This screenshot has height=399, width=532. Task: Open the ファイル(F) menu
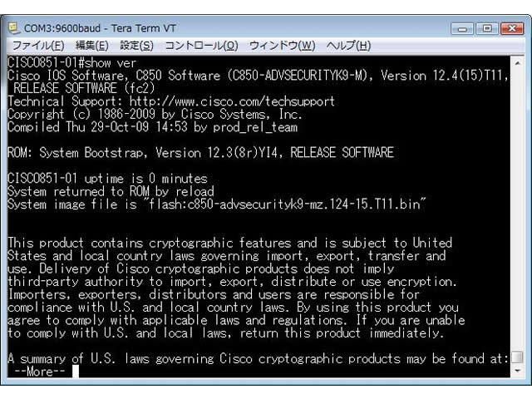38,46
